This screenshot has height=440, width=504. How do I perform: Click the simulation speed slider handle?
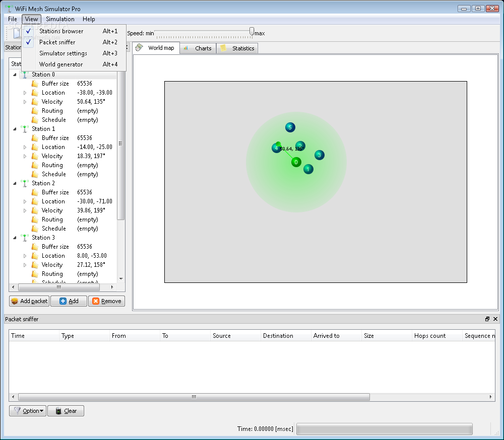coord(251,32)
